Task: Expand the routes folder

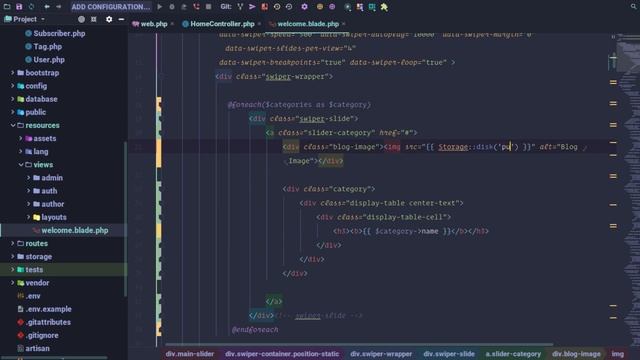Action: pyautogui.click(x=13, y=243)
